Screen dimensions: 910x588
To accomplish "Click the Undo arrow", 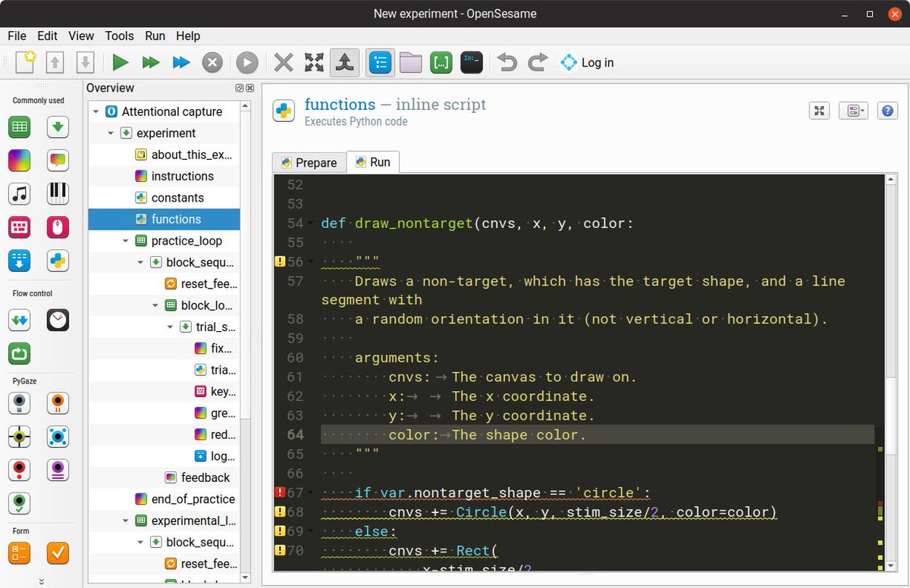I will point(507,62).
